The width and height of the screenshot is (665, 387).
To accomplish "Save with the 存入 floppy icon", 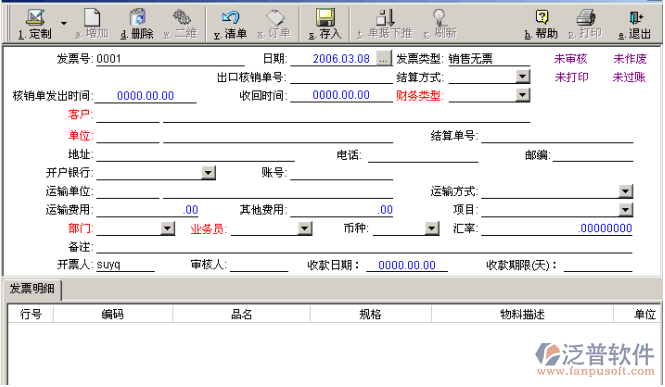I will click(325, 18).
